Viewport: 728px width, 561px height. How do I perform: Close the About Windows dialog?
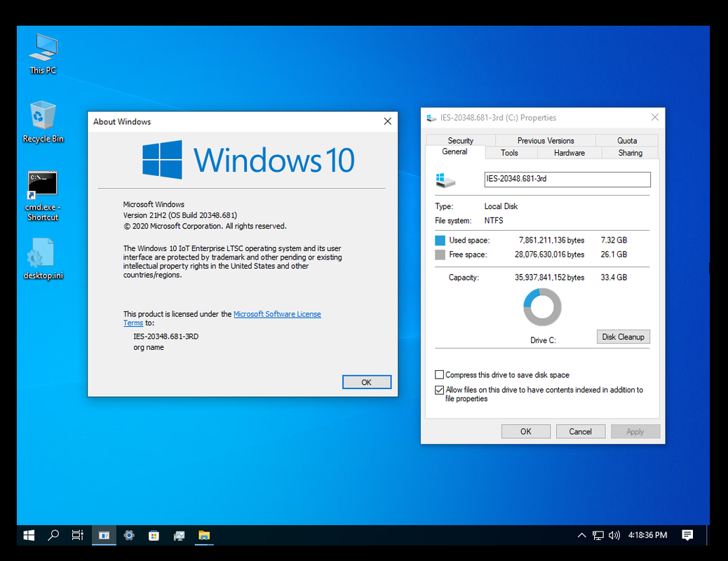pyautogui.click(x=388, y=121)
